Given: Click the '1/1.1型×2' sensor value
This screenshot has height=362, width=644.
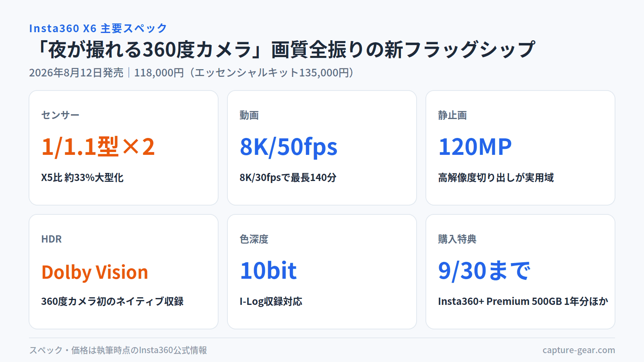Looking at the screenshot, I should [x=98, y=146].
